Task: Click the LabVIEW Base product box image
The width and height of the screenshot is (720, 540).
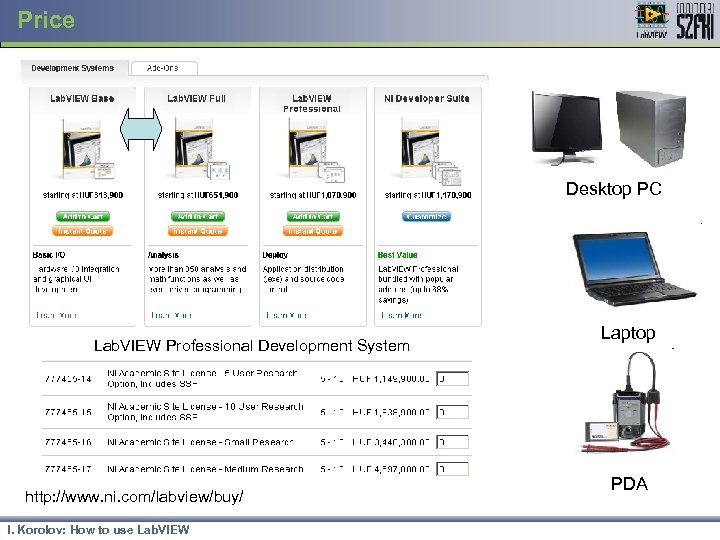Action: click(88, 150)
